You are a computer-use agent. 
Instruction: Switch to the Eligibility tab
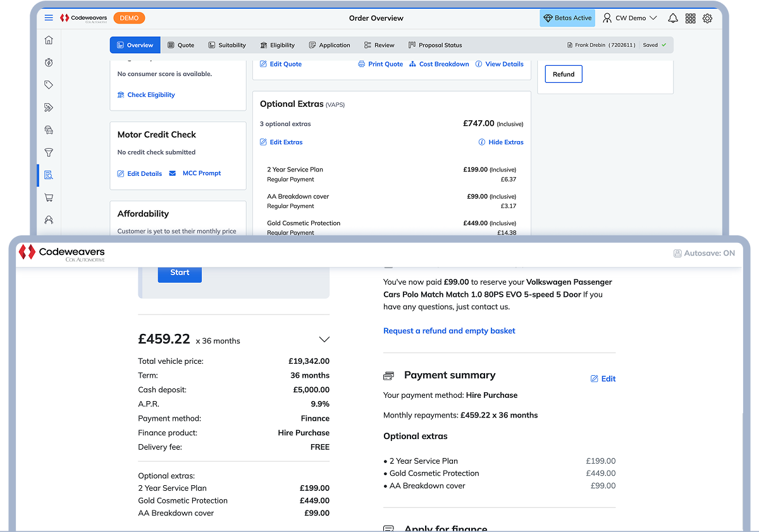point(278,45)
